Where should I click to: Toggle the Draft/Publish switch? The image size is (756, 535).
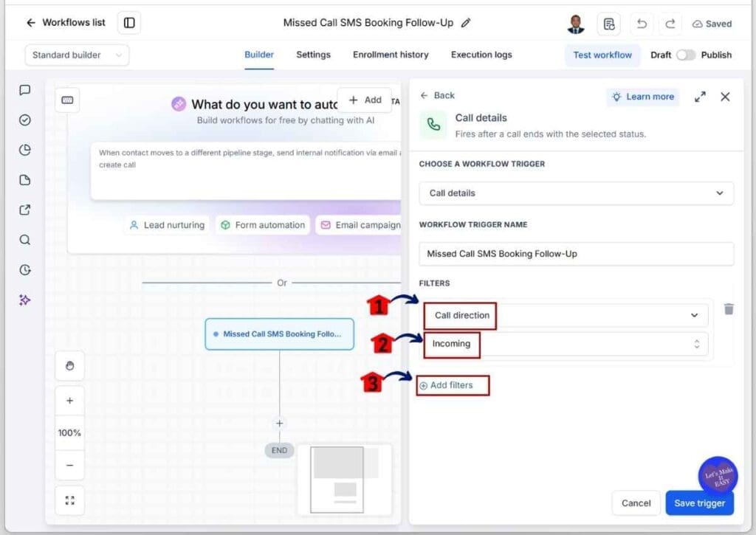(x=686, y=55)
